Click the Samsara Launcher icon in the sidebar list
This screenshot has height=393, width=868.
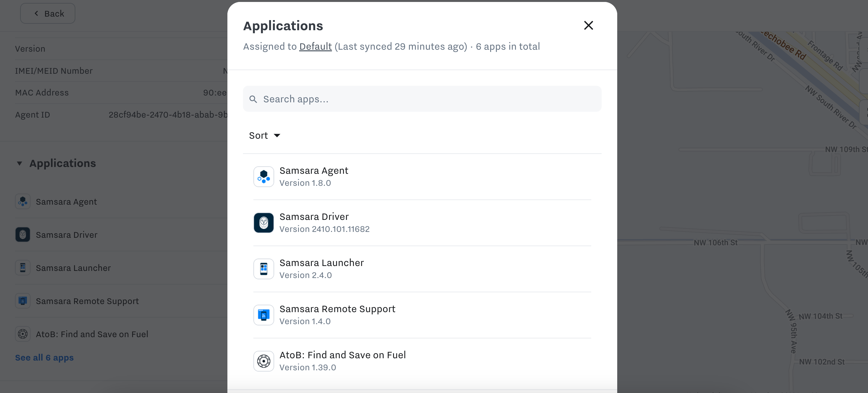pos(22,268)
